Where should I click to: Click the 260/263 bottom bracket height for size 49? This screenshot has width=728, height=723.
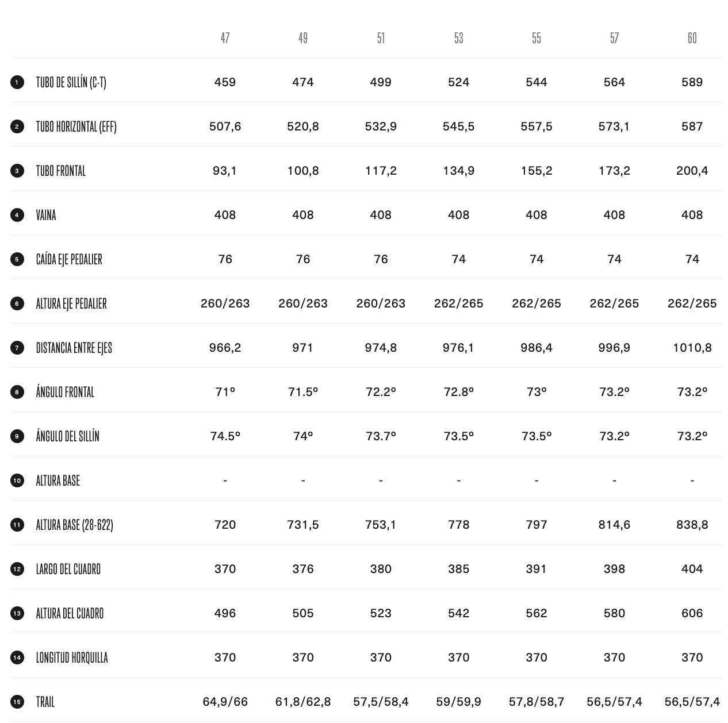click(x=303, y=303)
